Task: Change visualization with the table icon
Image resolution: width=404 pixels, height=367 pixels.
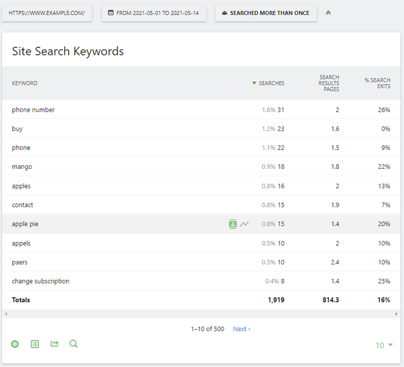Action: (35, 344)
